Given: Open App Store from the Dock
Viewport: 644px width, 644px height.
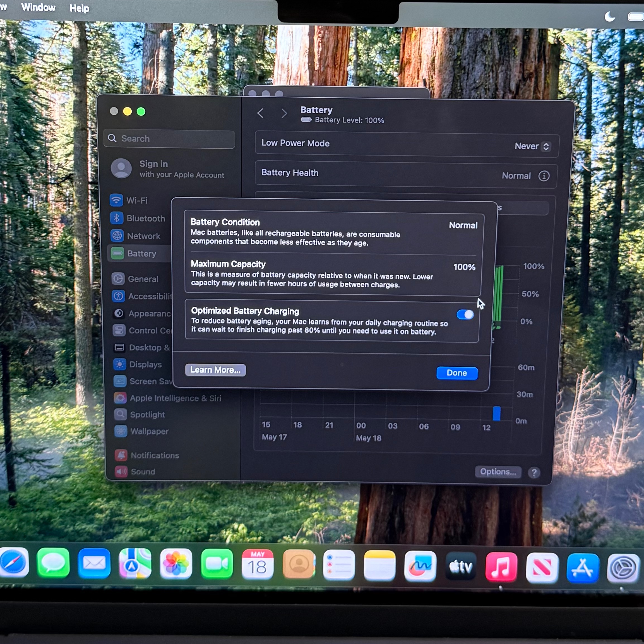Looking at the screenshot, I should click(583, 568).
